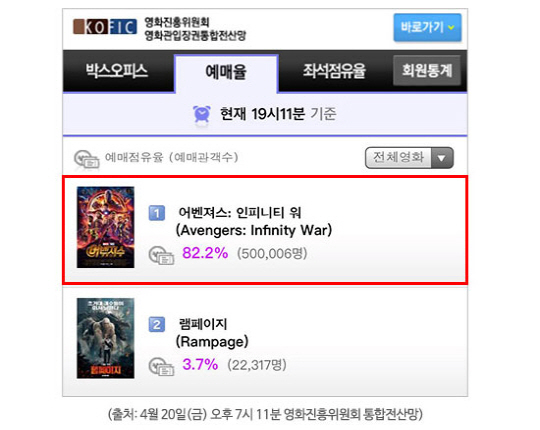
Task: Click the alarm clock icon
Action: pos(201,114)
